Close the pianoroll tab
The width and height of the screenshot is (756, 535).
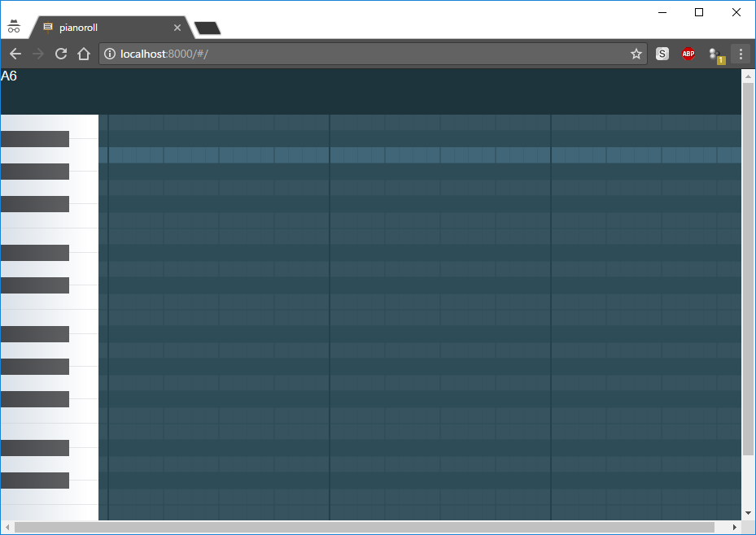[x=177, y=28]
